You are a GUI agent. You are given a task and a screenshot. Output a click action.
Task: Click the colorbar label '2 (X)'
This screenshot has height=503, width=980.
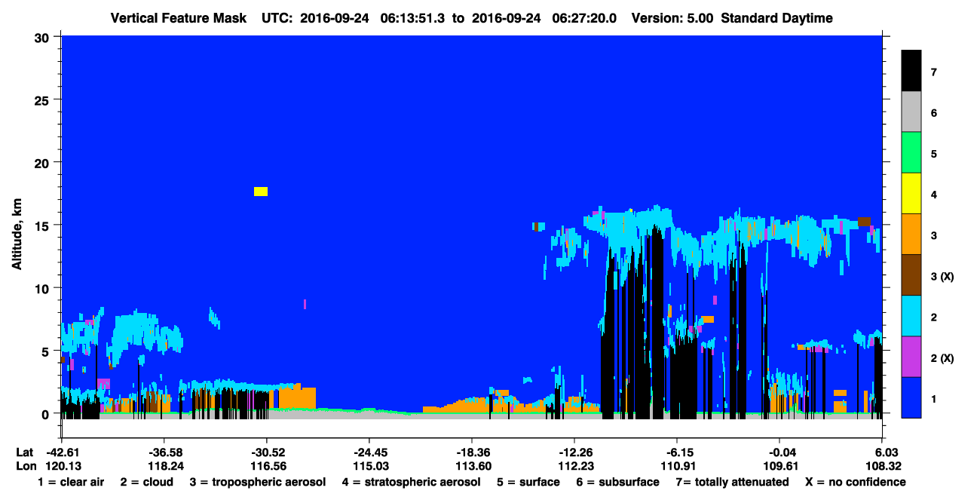tap(942, 357)
